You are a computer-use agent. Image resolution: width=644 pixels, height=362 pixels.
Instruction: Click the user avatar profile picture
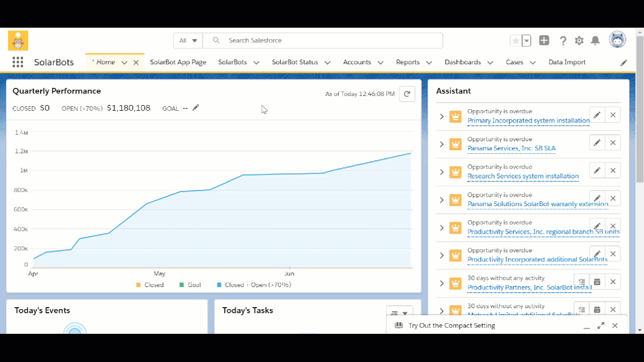pos(617,39)
